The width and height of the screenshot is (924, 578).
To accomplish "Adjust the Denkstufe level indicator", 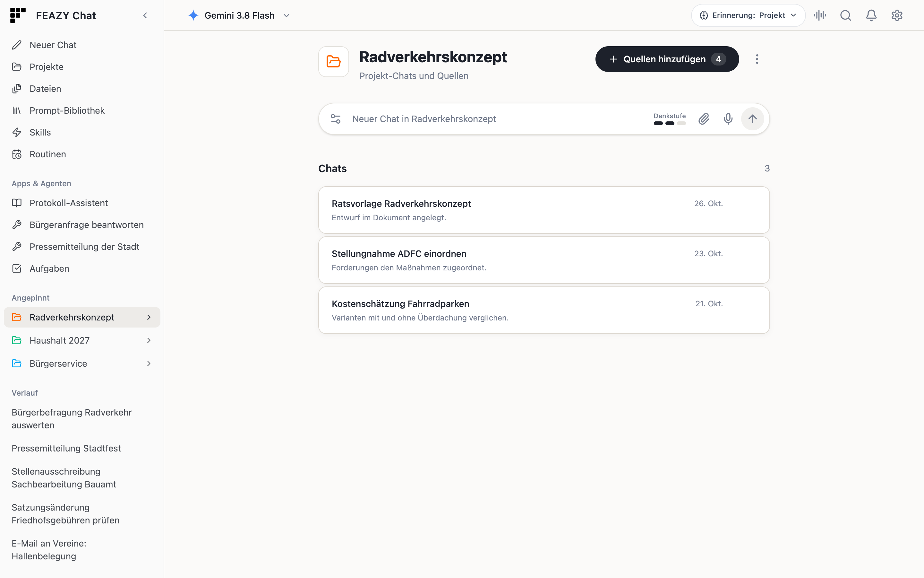I will coord(669,119).
